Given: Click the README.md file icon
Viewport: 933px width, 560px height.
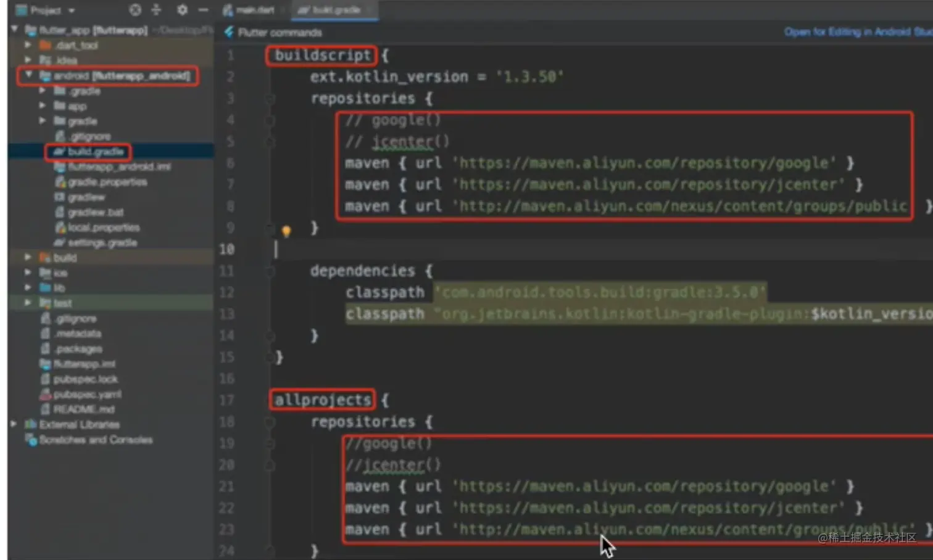Looking at the screenshot, I should [x=45, y=409].
